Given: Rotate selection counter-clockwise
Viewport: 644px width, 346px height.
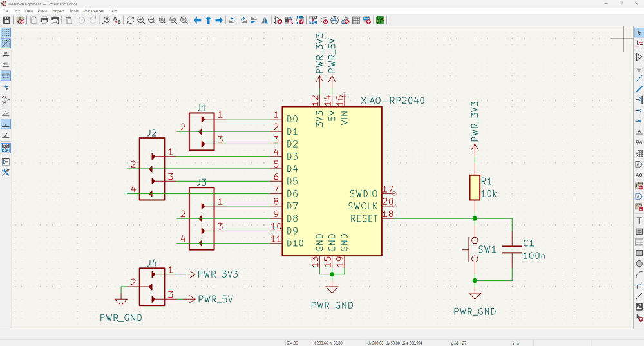Looking at the screenshot, I should pyautogui.click(x=232, y=20).
